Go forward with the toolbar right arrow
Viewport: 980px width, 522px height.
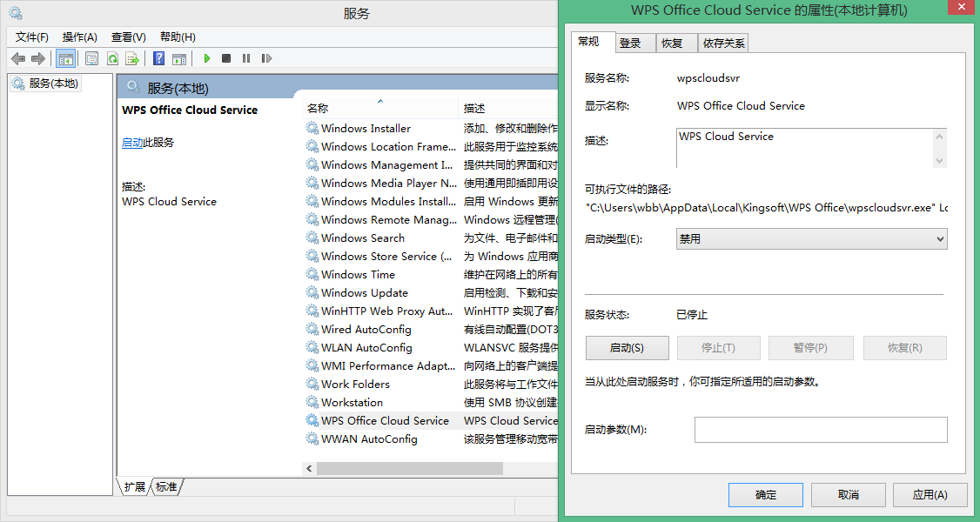point(38,58)
